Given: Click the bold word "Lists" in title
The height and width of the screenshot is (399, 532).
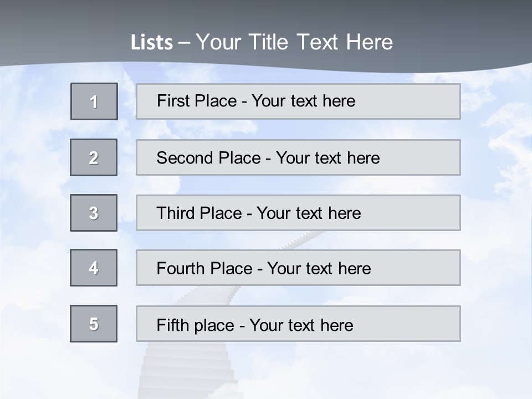Looking at the screenshot, I should [x=151, y=43].
